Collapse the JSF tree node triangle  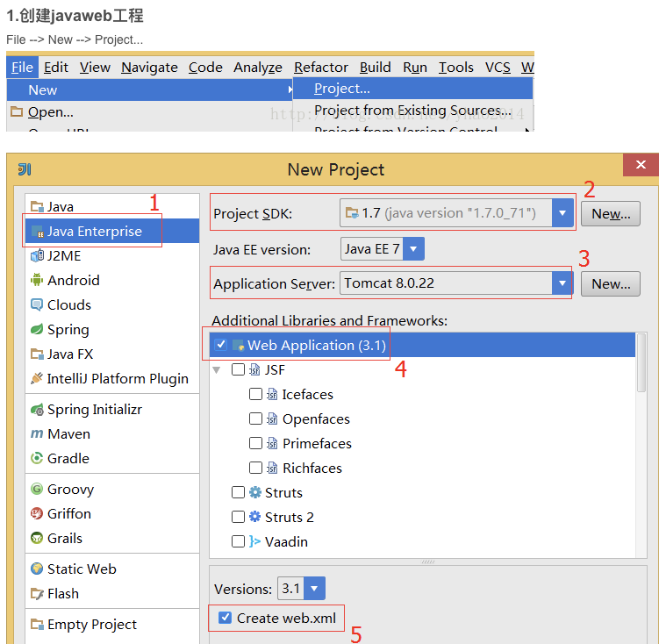tap(217, 370)
